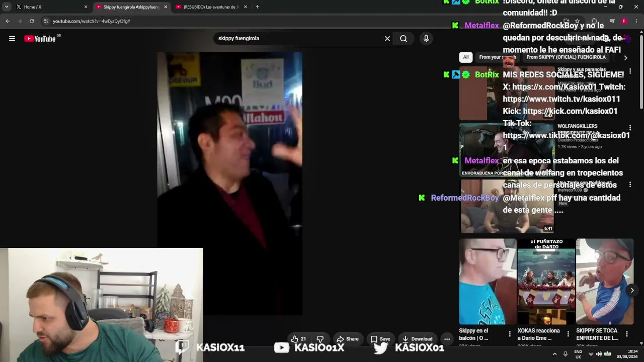Open more actions ellipsis under the video
The image size is (644, 362).
[447, 339]
